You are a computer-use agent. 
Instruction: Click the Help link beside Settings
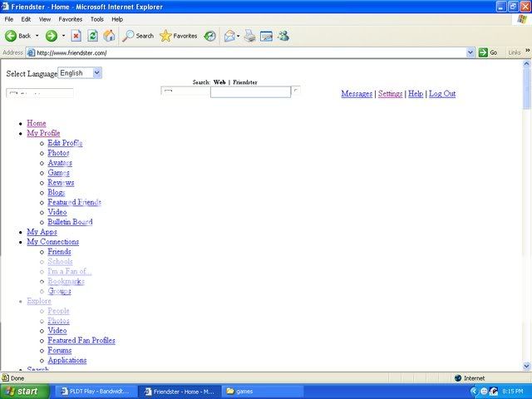click(416, 94)
